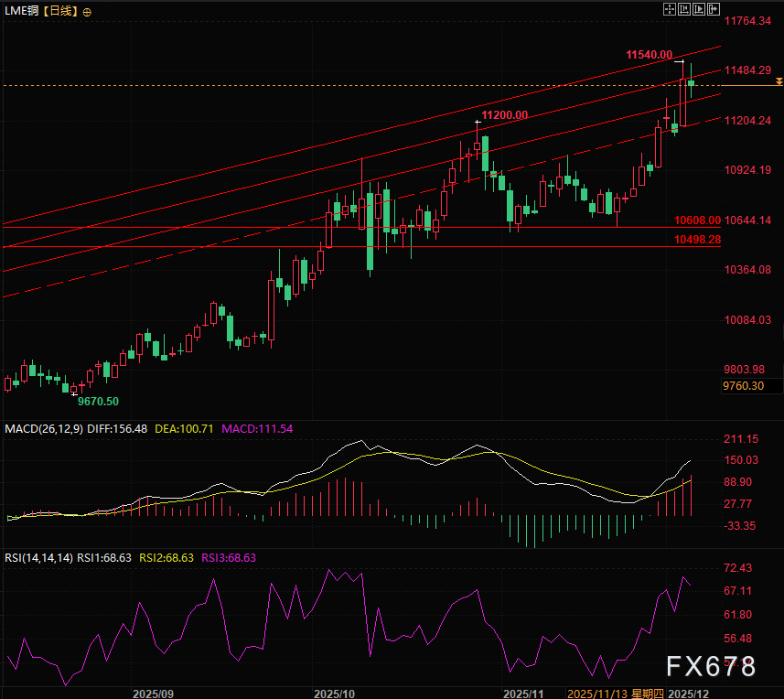Open MACD(26,12,9) indicator settings
The image size is (784, 699).
tap(43, 428)
